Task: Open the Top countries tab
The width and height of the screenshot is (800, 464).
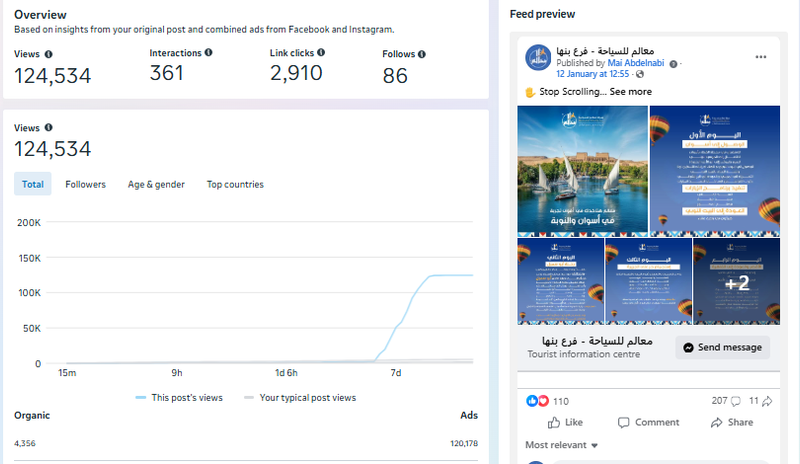Action: click(x=235, y=184)
